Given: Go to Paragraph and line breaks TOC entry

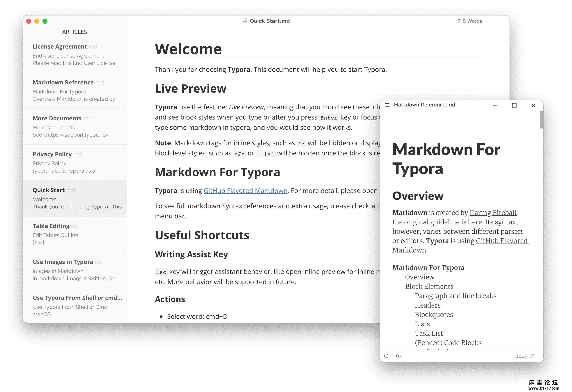Looking at the screenshot, I should pos(455,296).
